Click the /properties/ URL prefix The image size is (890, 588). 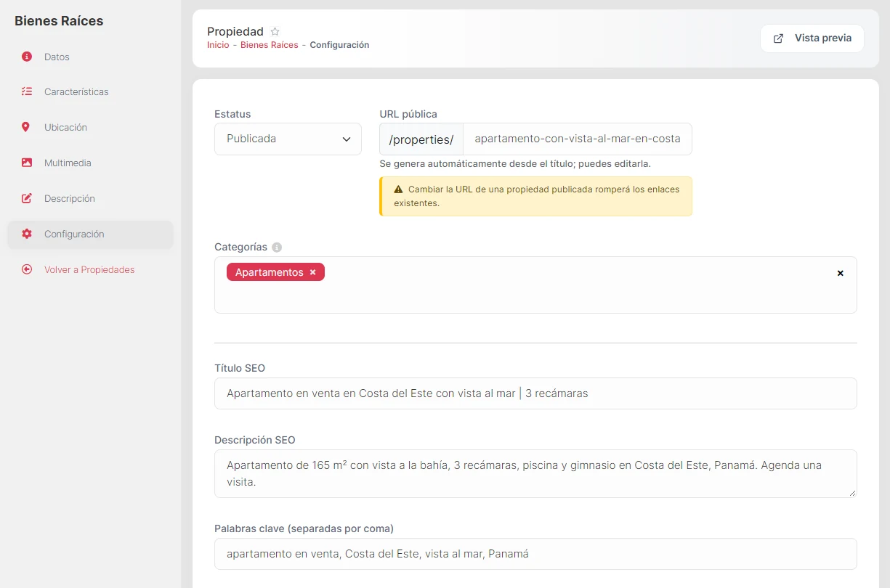[x=421, y=139]
